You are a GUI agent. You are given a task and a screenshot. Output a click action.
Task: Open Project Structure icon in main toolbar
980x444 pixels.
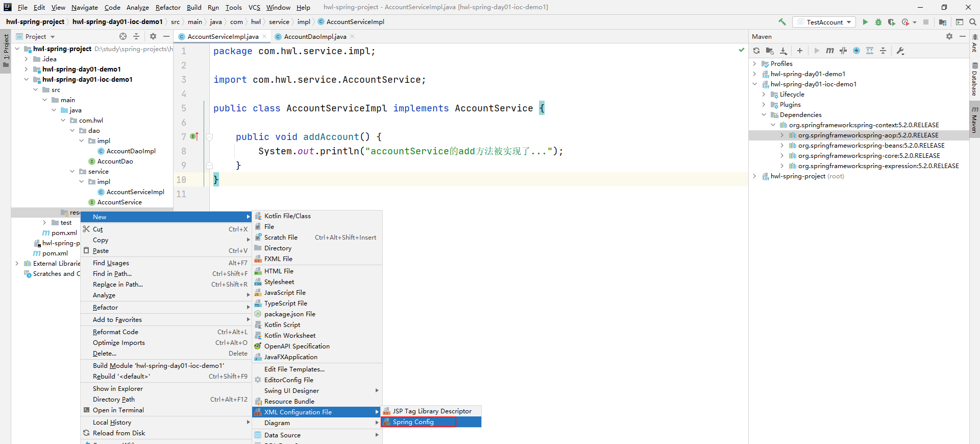coord(943,22)
